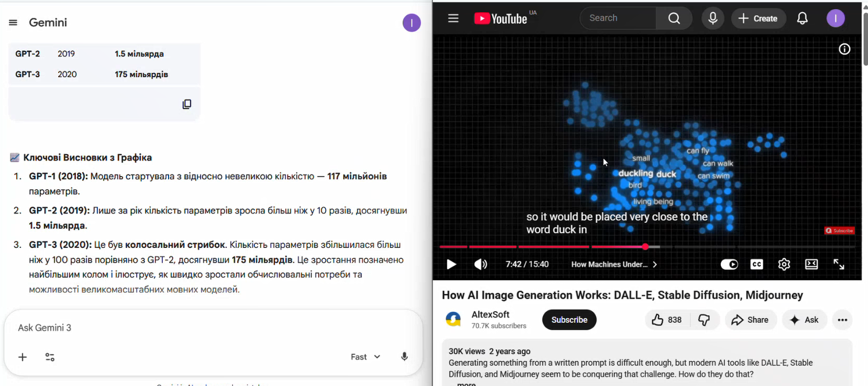Subscribe to the AltexSoft channel
Screen dimensions: 868x386
pyautogui.click(x=569, y=320)
